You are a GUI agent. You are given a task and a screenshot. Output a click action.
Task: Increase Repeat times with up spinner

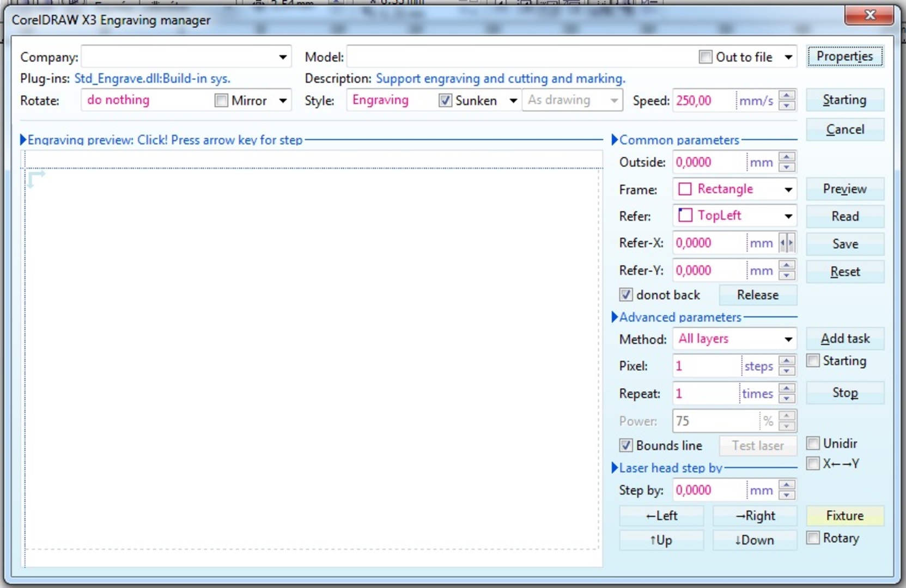pyautogui.click(x=786, y=388)
